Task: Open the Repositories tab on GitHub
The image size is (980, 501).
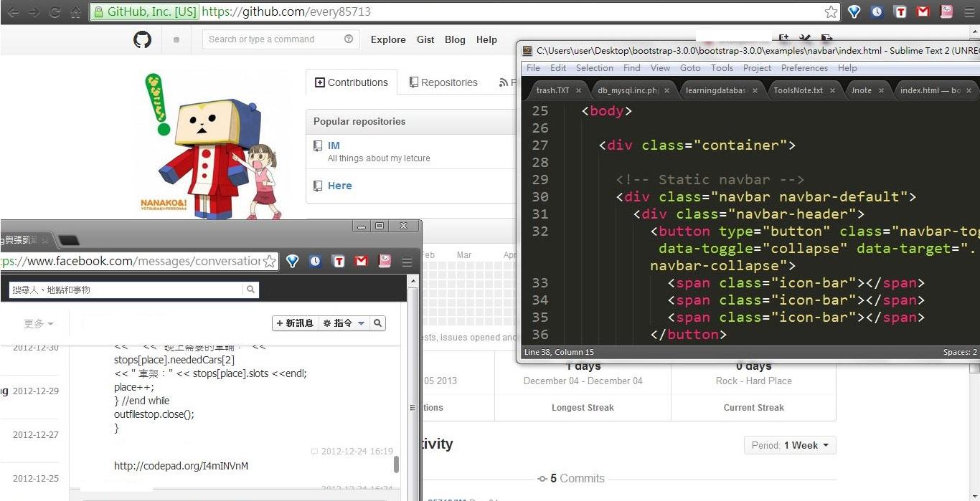Action: click(443, 82)
